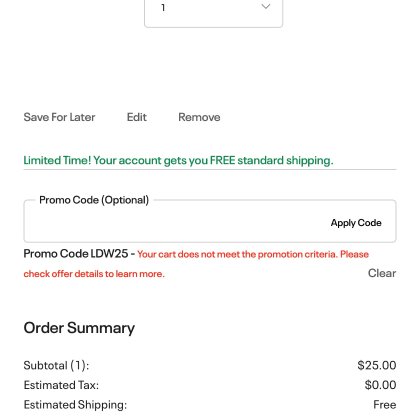Select the green FREE standard shipping message
The image size is (420, 420).
(178, 160)
